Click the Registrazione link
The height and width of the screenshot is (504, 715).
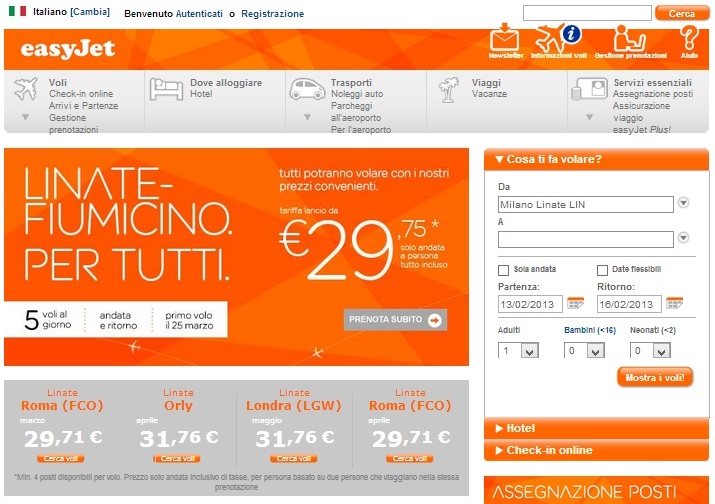tap(272, 14)
